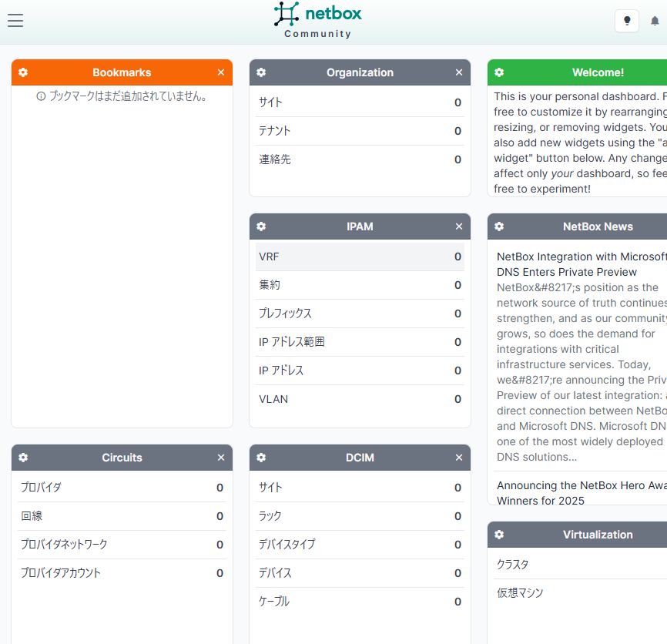Configure the Bookmarks widget with its gear
Screen dimensions: 667x644
(x=23, y=72)
